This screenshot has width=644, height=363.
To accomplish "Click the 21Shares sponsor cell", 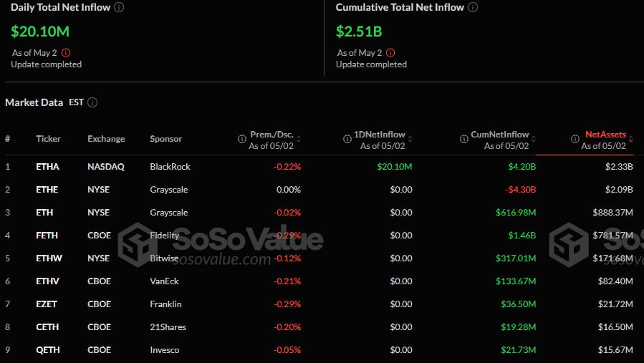I will click(168, 327).
